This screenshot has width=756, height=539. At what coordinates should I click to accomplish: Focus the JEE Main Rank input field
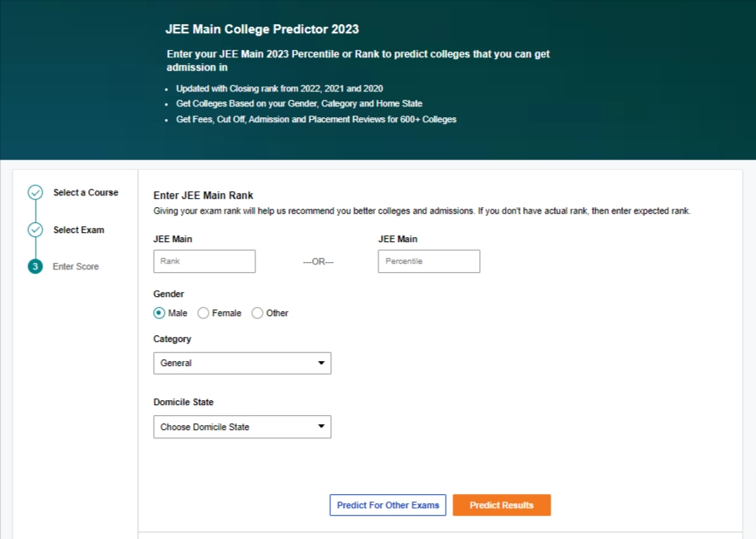point(205,261)
